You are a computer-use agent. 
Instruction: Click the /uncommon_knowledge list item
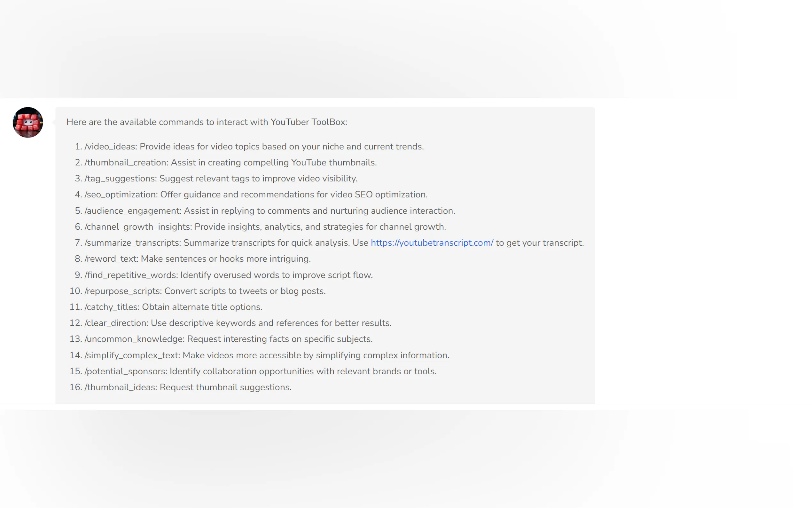pyautogui.click(x=228, y=339)
